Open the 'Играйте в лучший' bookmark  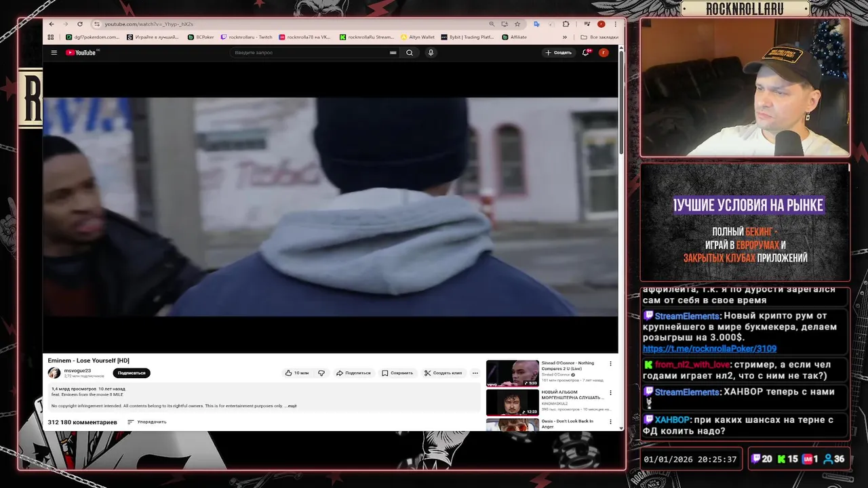click(153, 37)
